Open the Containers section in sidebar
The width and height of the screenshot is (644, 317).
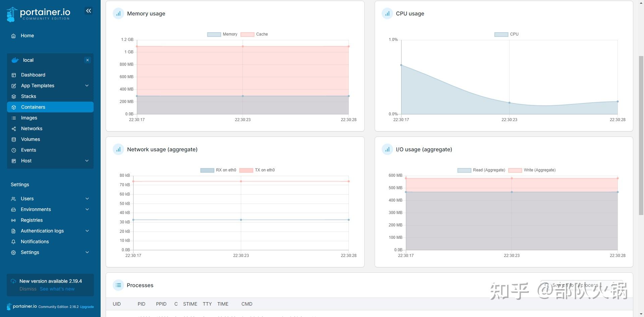pyautogui.click(x=33, y=107)
